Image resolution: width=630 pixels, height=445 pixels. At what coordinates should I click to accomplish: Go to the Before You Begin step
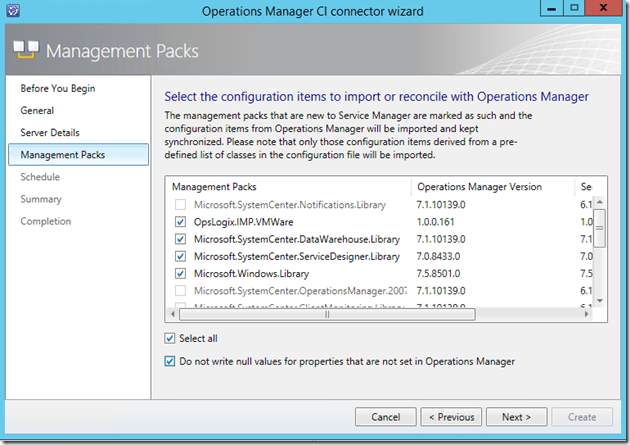[x=58, y=88]
